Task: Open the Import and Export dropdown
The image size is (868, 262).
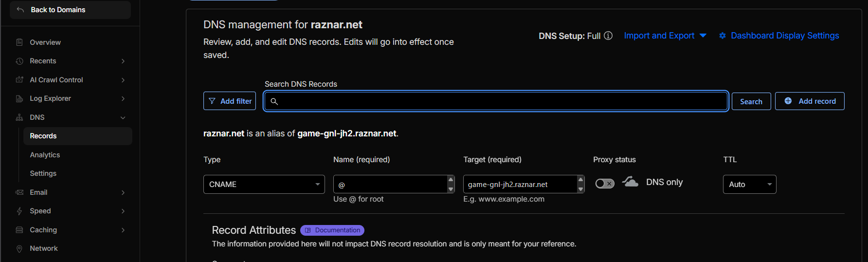Action: pyautogui.click(x=665, y=36)
